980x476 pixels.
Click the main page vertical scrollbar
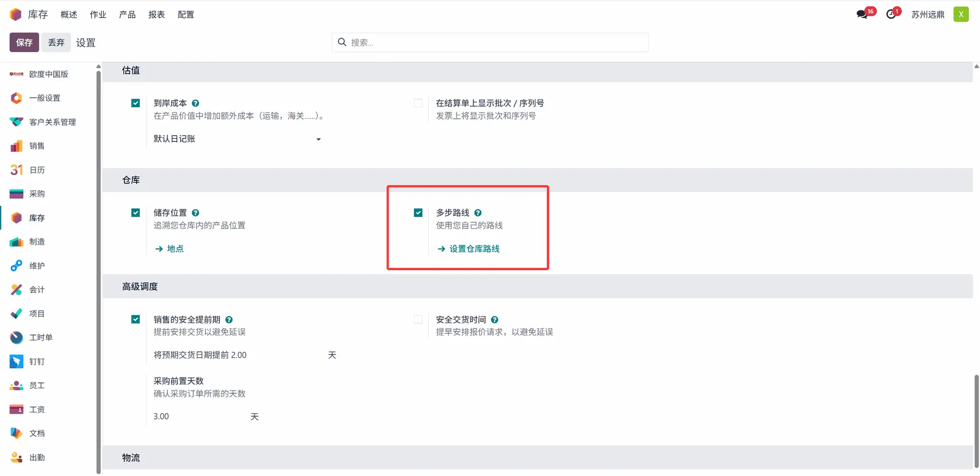coord(976,420)
